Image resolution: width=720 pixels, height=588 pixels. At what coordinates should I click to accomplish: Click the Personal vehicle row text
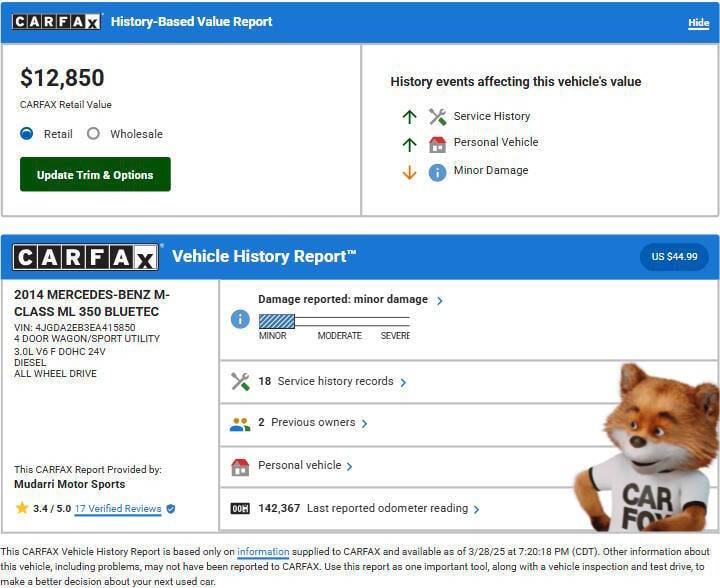[300, 465]
